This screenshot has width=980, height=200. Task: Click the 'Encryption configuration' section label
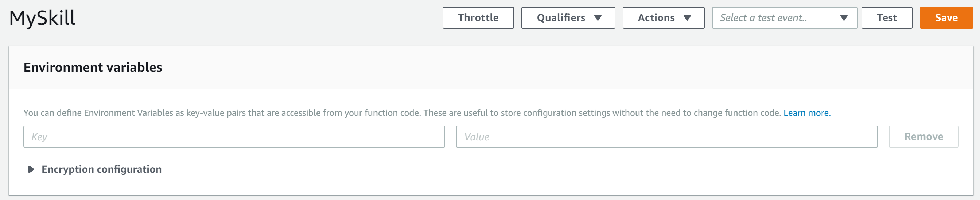[x=102, y=169]
